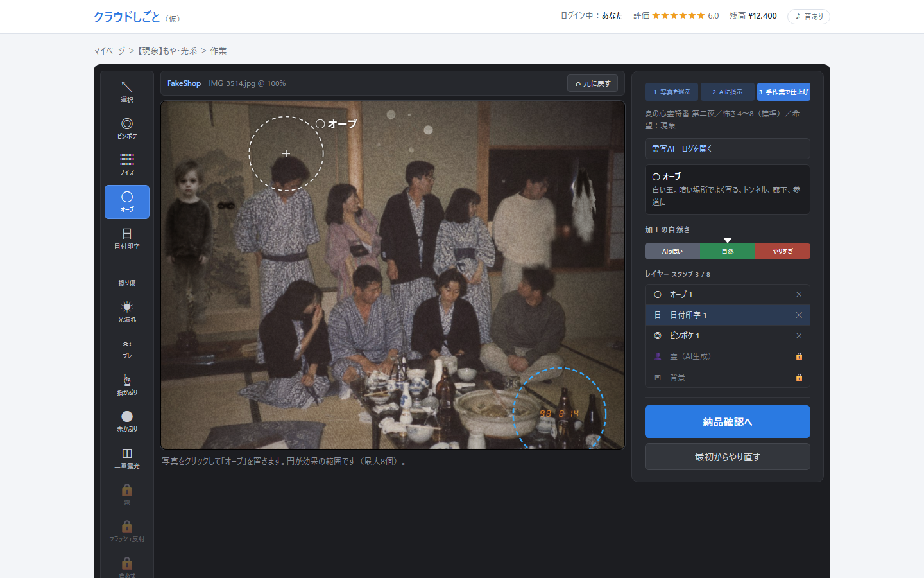Image resolution: width=924 pixels, height=578 pixels.
Task: Click the 元に戻す undo button
Action: tap(592, 83)
